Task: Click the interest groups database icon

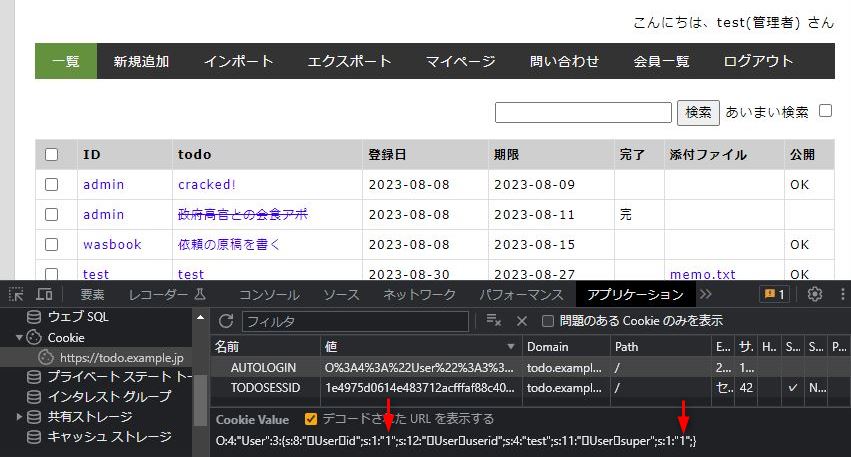Action: (34, 397)
